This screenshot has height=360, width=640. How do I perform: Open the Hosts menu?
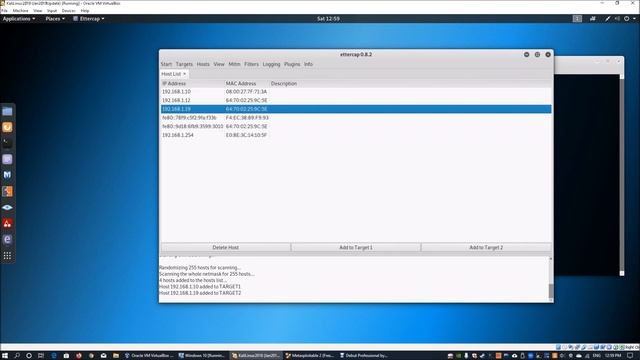click(x=203, y=64)
